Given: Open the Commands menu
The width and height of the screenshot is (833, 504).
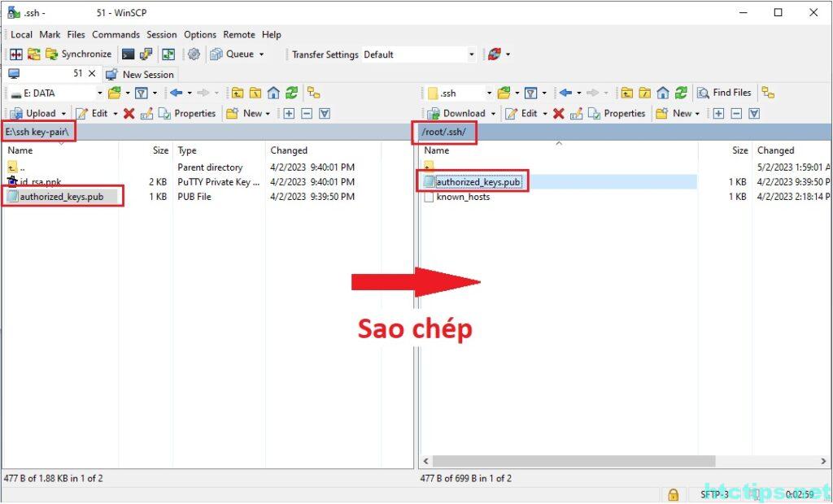Looking at the screenshot, I should click(x=116, y=34).
